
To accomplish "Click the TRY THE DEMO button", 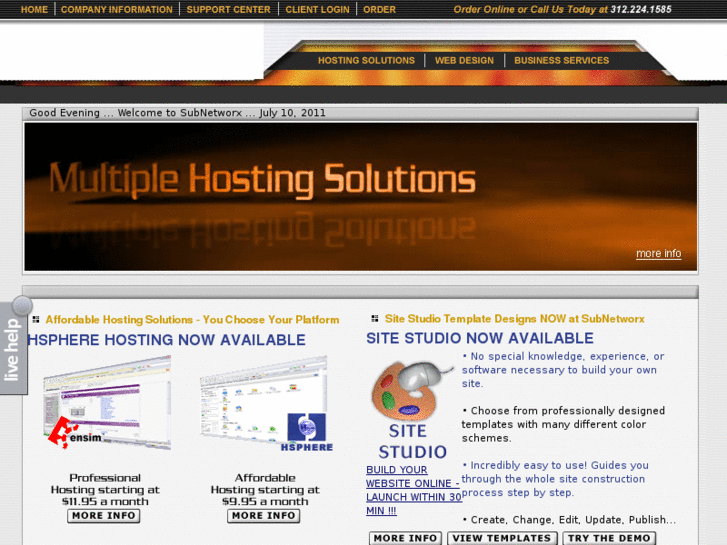I will (x=609, y=538).
